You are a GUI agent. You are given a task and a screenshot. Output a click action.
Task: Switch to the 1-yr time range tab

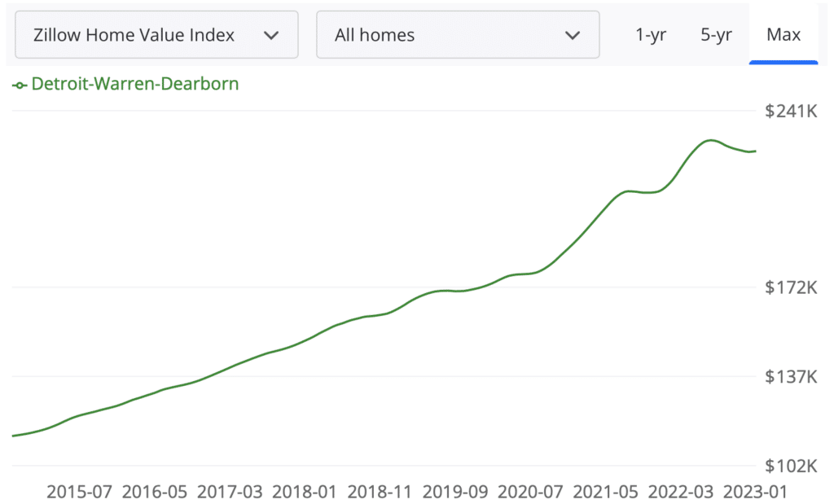(651, 35)
